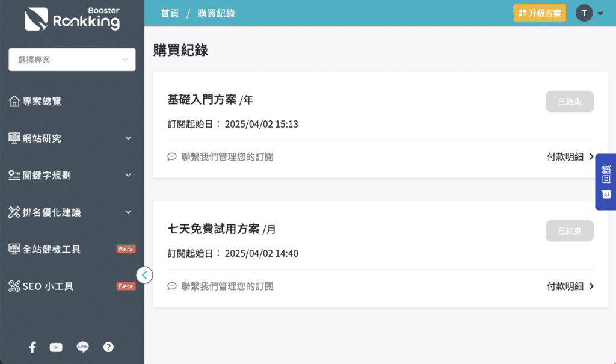The image size is (616, 364).
Task: Open 全站健檢工具 Beta menu item
Action: 52,249
